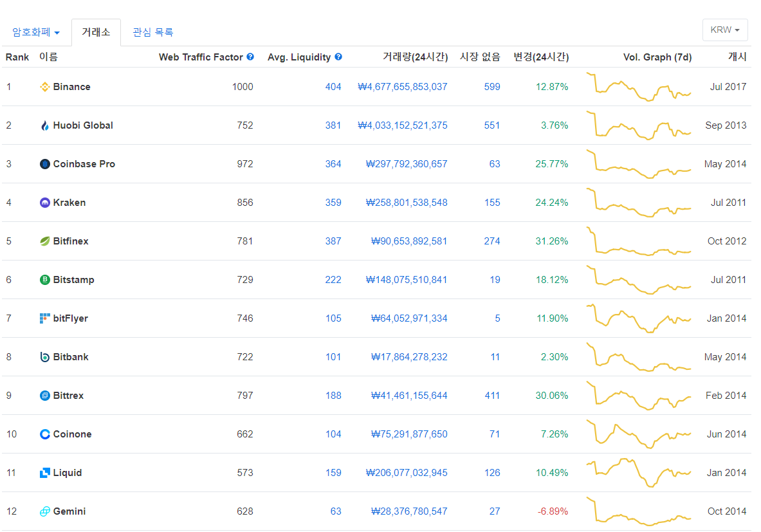Image resolution: width=761 pixels, height=532 pixels.
Task: Sort by the 거래량(24시간) column header
Action: point(415,57)
